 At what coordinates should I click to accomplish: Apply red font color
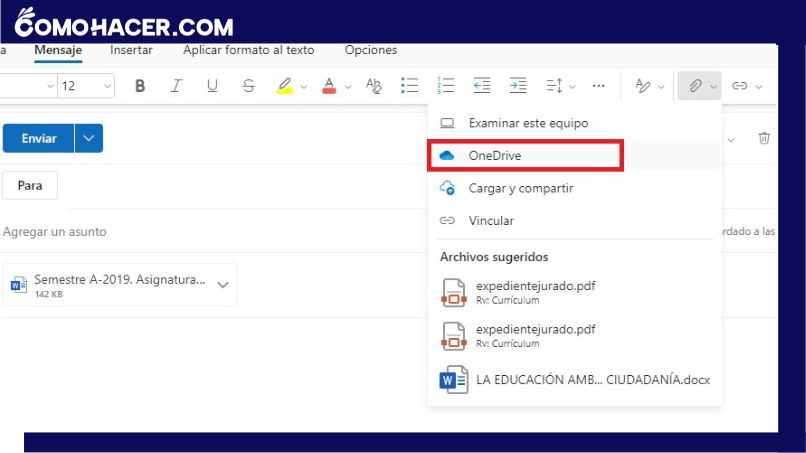click(x=329, y=86)
